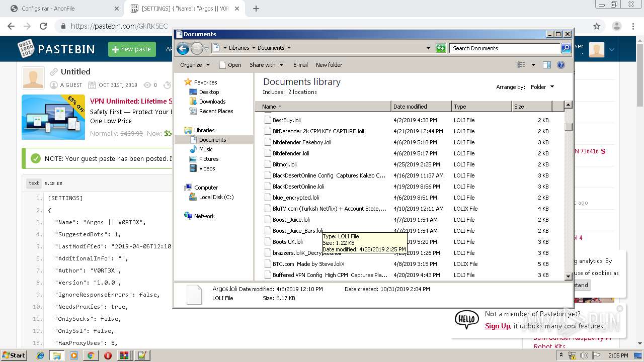Expand the Documents breadcrumb arrow
This screenshot has width=644, height=362.
pos(289,48)
